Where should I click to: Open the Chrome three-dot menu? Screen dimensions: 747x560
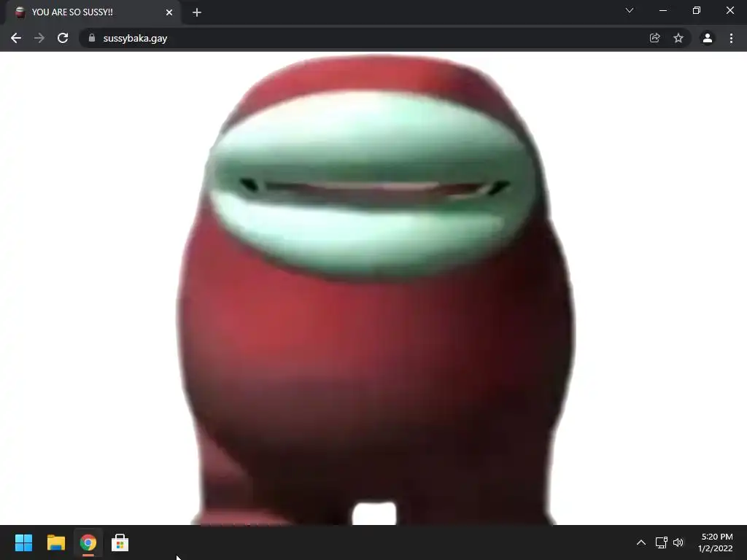[x=731, y=38]
